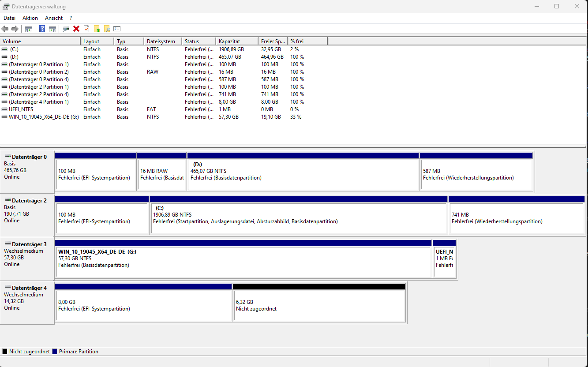
Task: Sort by the Kapazität column header
Action: point(237,41)
